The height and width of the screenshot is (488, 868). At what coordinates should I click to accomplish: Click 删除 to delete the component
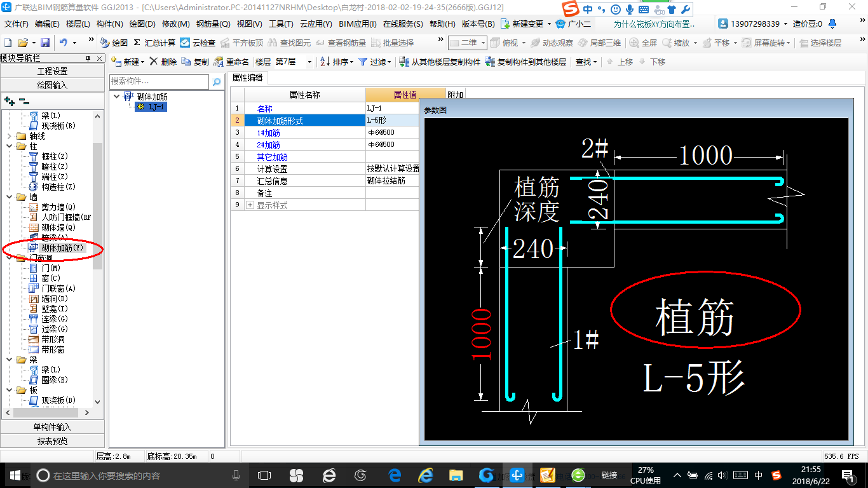pyautogui.click(x=163, y=62)
